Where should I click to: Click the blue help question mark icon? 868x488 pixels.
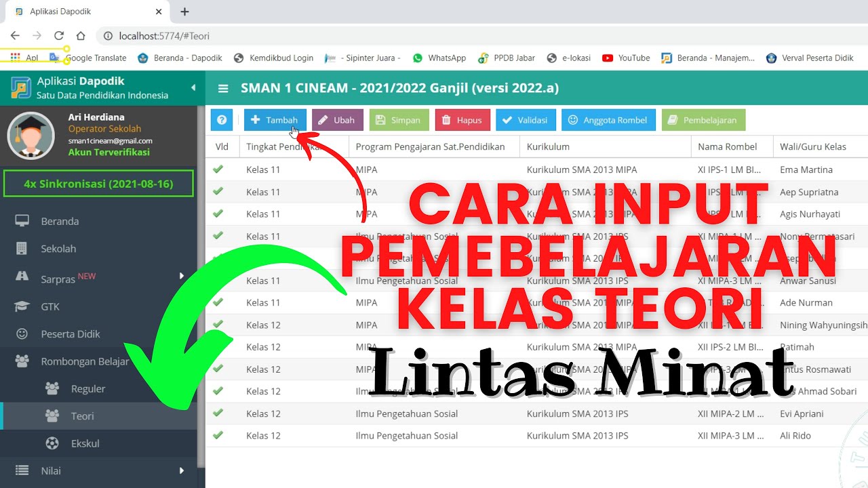click(221, 120)
